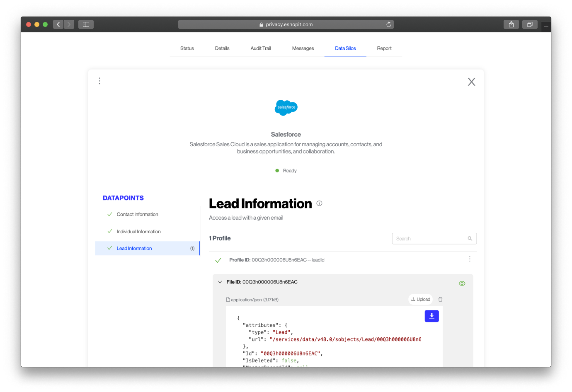Click the Lead Information count badge (1)
The width and height of the screenshot is (572, 392).
(x=192, y=249)
